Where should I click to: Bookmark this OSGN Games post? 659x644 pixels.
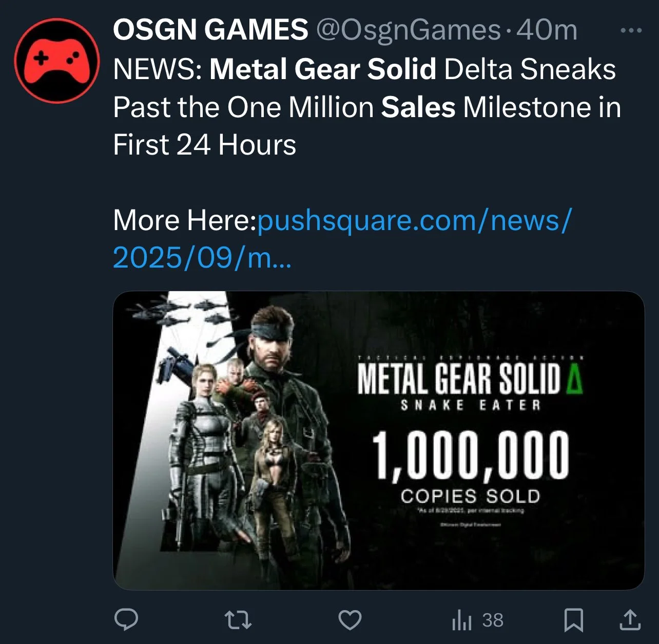tap(573, 620)
